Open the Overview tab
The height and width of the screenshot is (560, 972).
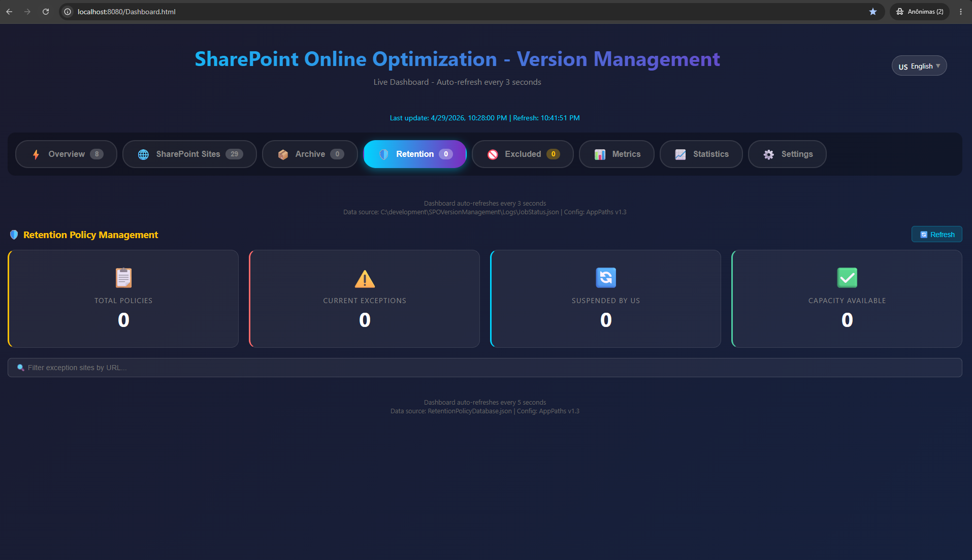(x=66, y=154)
